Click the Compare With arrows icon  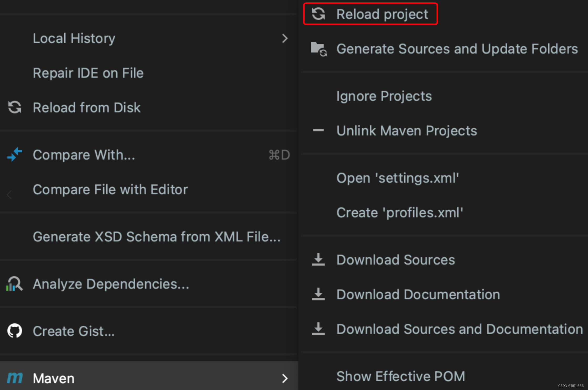click(x=15, y=154)
